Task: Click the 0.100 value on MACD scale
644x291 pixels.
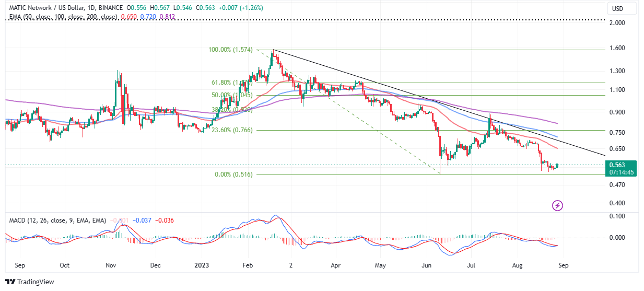Action: click(x=617, y=216)
